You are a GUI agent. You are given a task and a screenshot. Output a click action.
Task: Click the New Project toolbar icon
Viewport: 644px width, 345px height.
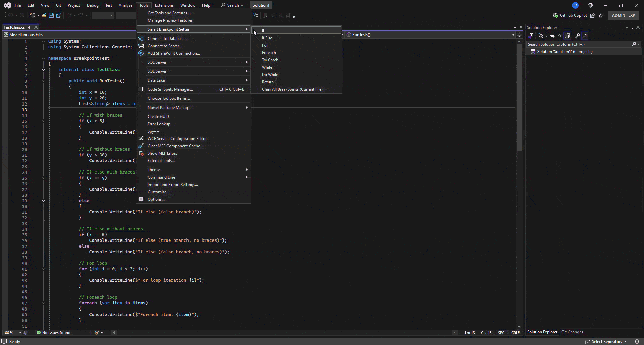[33, 15]
